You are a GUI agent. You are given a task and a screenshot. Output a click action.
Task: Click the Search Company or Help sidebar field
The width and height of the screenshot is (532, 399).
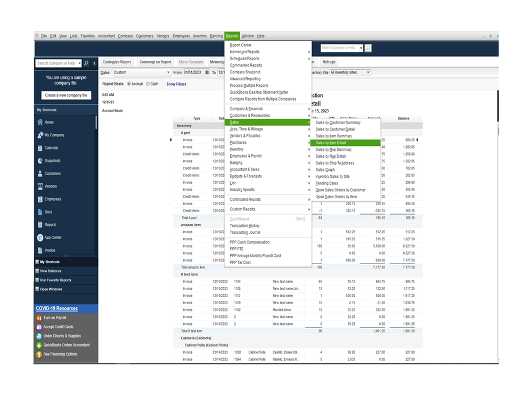[x=56, y=63]
